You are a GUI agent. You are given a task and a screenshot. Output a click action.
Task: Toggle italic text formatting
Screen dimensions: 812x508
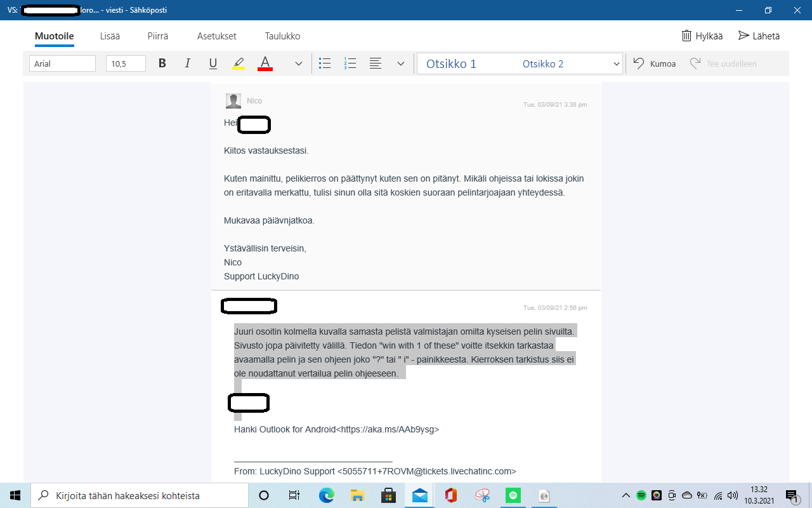[188, 63]
